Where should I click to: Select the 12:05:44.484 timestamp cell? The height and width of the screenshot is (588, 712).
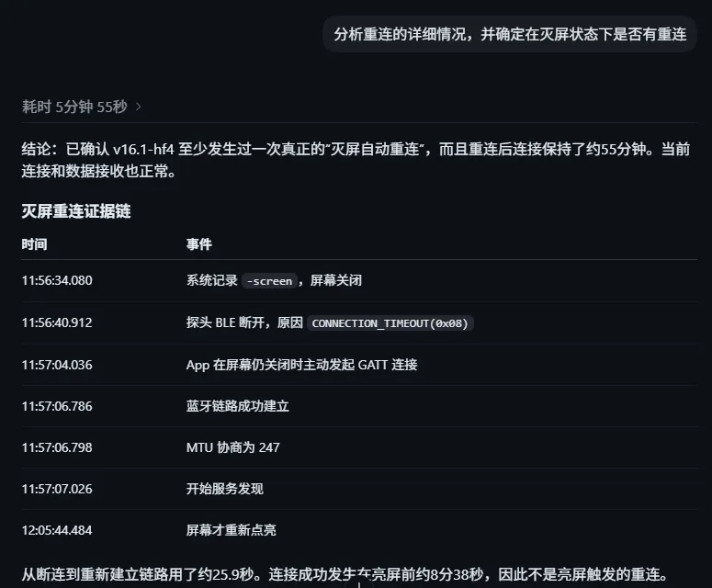point(57,530)
